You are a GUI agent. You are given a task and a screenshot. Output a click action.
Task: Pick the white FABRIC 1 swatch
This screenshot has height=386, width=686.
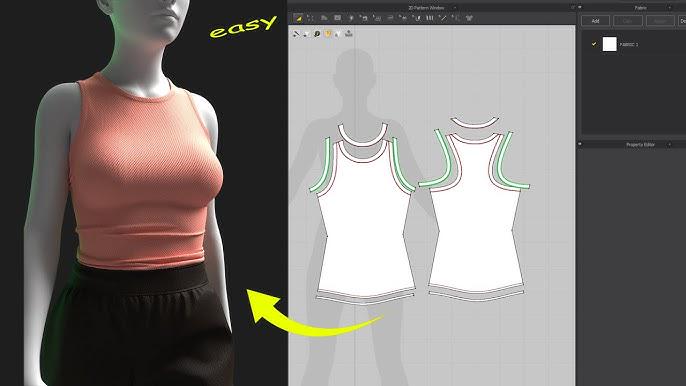tap(609, 44)
